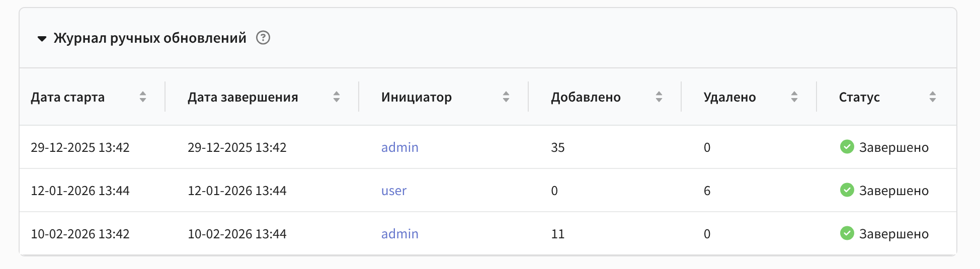
Task: Open the user initiator link
Action: click(x=394, y=191)
